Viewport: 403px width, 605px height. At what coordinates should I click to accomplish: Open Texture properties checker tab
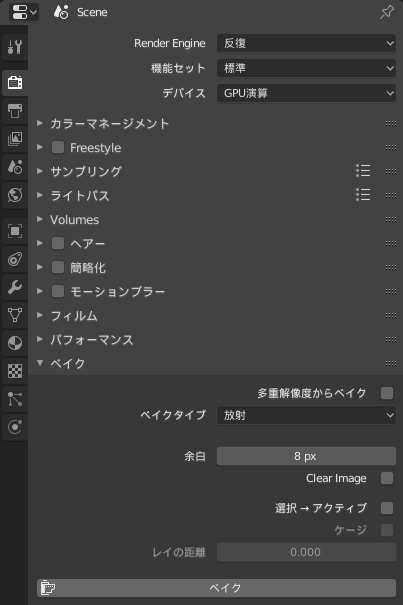coord(15,371)
